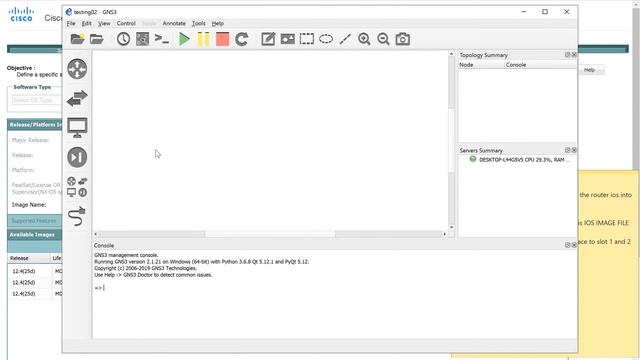Browse routers in device sidebar
The height and width of the screenshot is (360, 640).
[77, 69]
